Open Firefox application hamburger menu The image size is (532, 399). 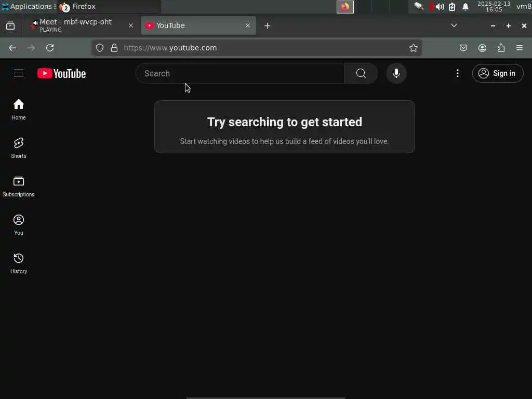click(x=519, y=48)
